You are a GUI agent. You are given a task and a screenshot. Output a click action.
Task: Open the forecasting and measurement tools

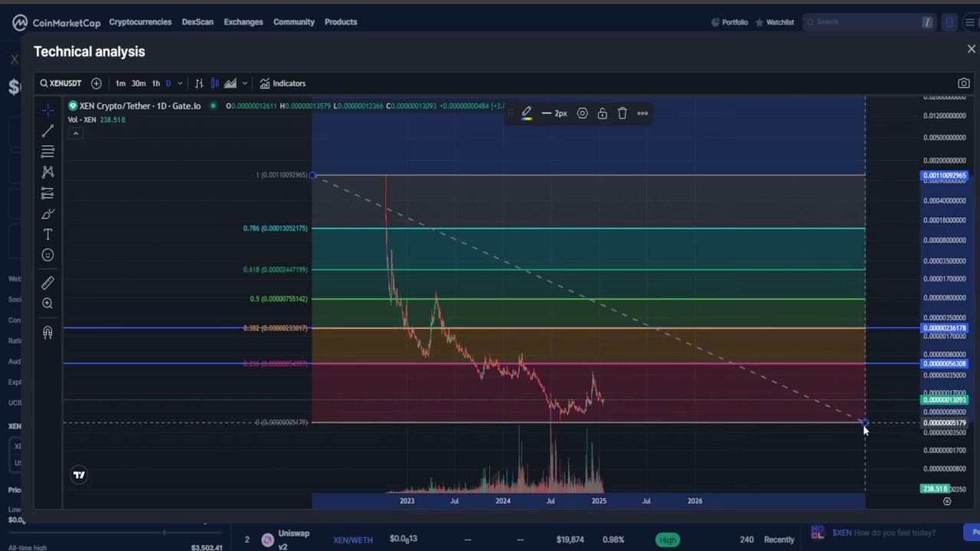[x=47, y=193]
